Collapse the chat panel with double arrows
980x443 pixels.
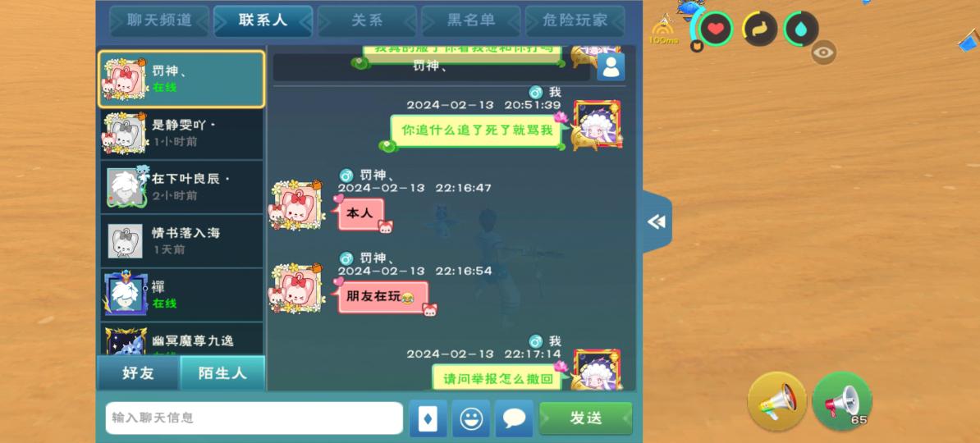657,221
